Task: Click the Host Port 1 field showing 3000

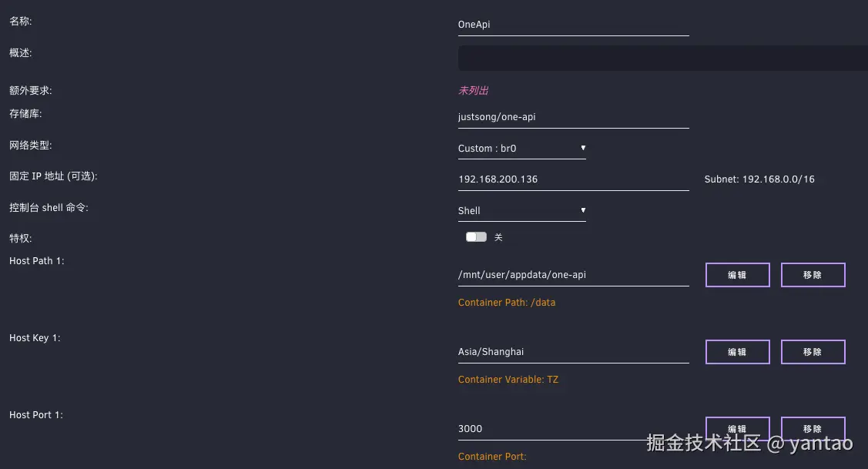Action: point(572,429)
